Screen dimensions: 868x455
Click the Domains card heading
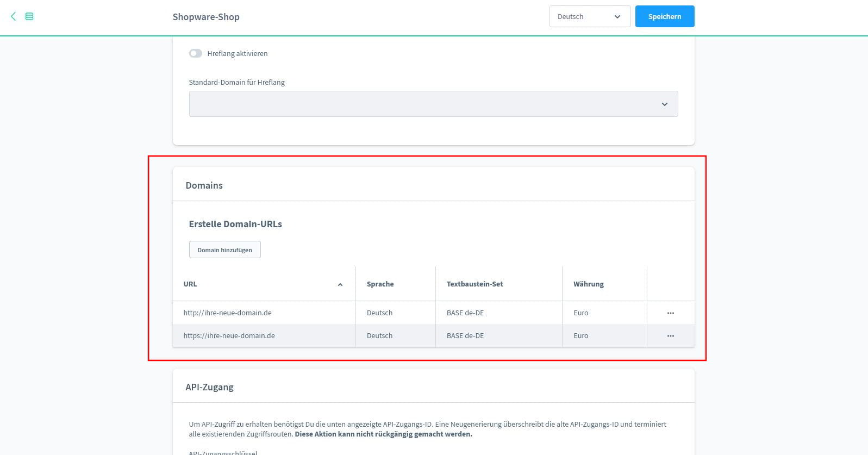click(x=204, y=185)
